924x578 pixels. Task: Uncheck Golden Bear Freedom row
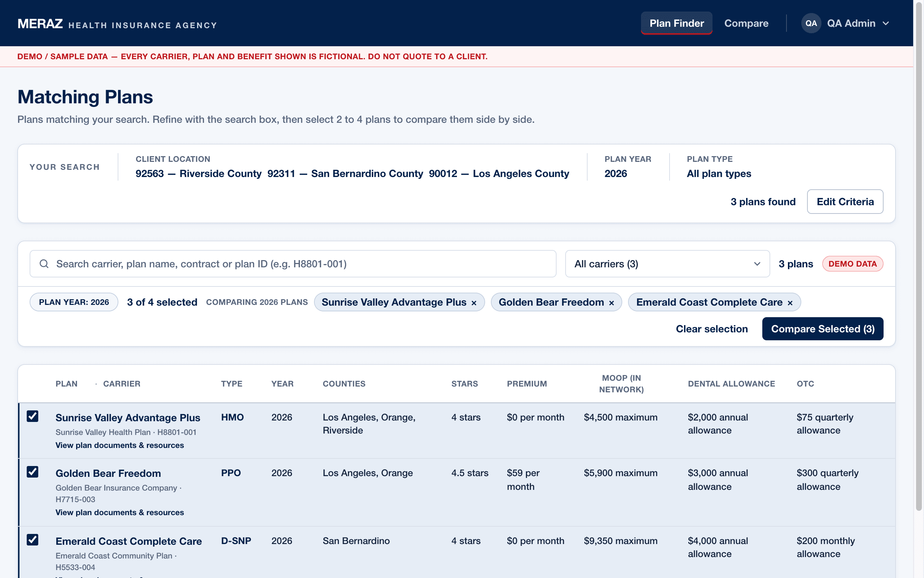32,472
